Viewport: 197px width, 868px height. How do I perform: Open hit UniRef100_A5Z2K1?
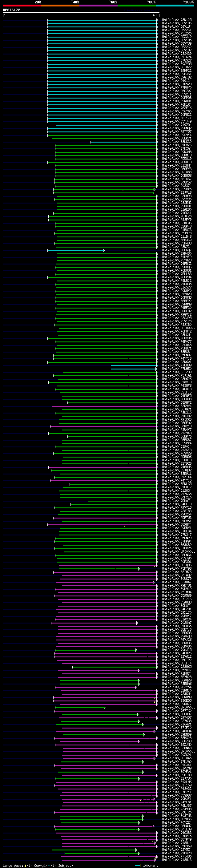[x=176, y=30]
